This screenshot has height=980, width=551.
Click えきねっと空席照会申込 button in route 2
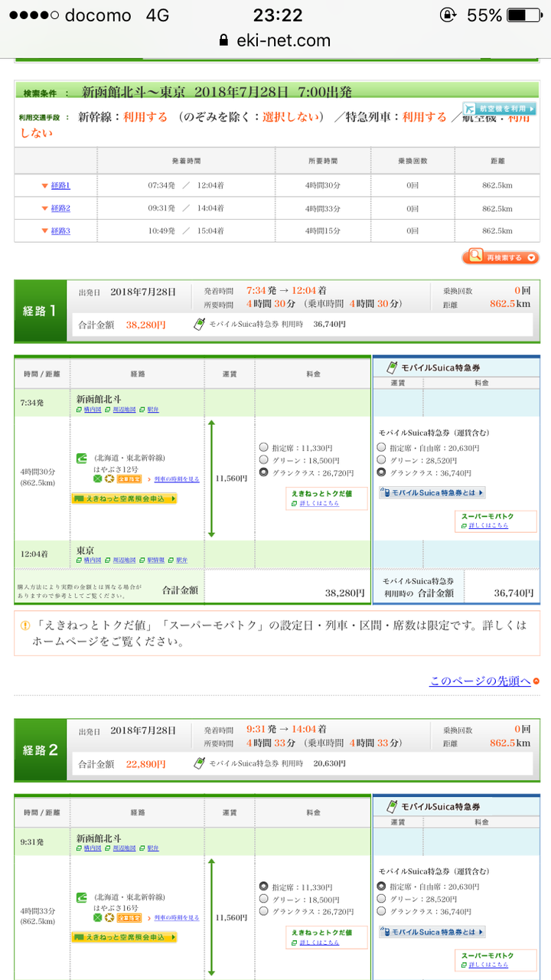pos(125,937)
